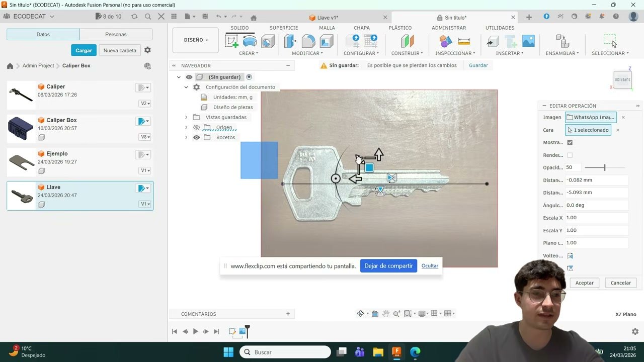
Task: Click the Ángulo 0.0 deg field
Action: (597, 205)
